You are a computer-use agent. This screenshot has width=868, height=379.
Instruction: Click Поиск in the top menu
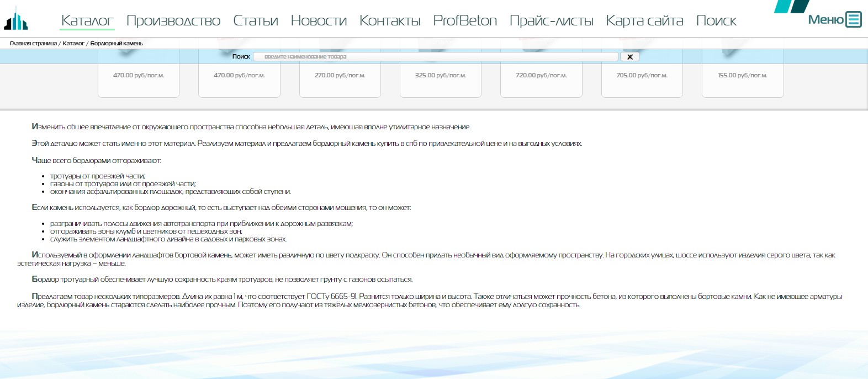(x=716, y=20)
